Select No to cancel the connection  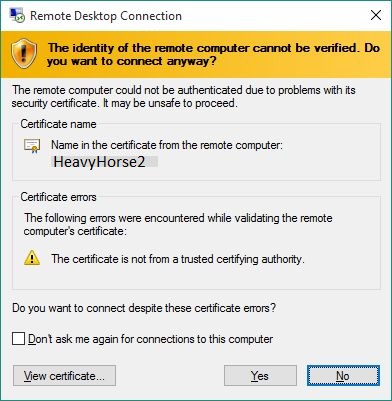pos(343,376)
